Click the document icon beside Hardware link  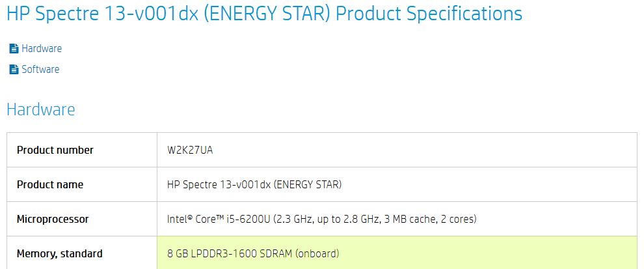click(x=13, y=48)
